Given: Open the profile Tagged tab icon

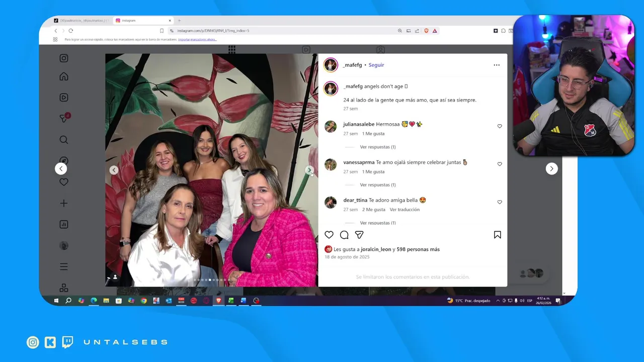Looking at the screenshot, I should coord(380,49).
